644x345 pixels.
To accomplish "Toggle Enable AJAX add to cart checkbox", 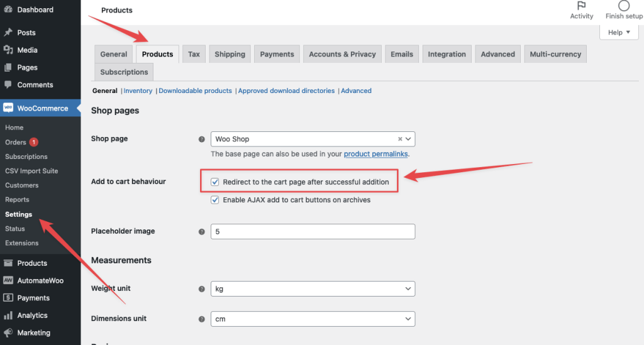I will 216,200.
